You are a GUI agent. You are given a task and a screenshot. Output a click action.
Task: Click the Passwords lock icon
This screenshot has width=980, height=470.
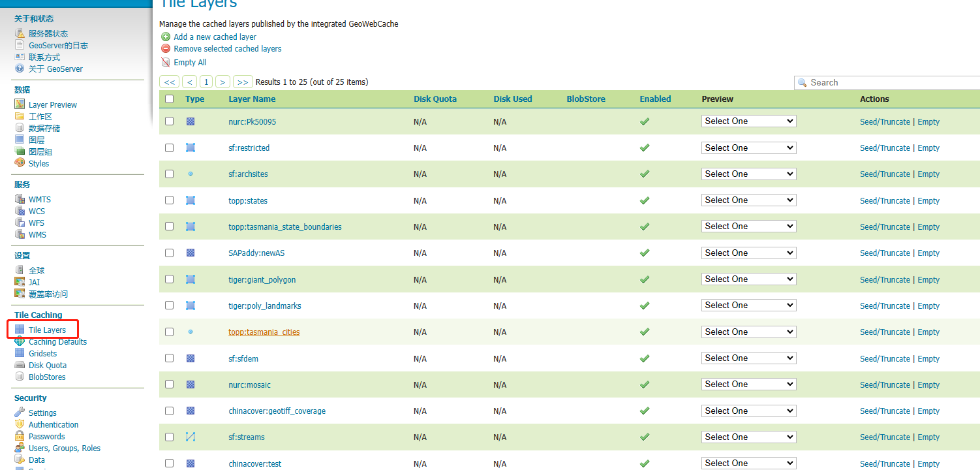pos(20,436)
